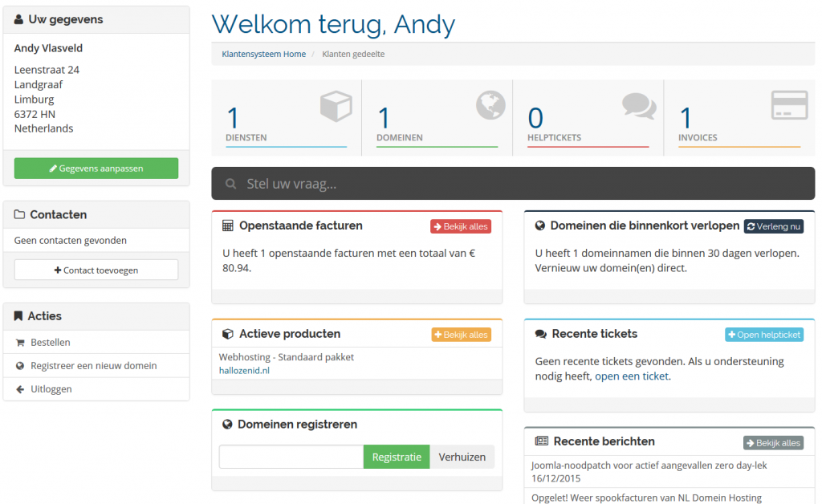The height and width of the screenshot is (504, 822).
Task: Click the cube icon in Diensten tile
Action: (x=336, y=106)
